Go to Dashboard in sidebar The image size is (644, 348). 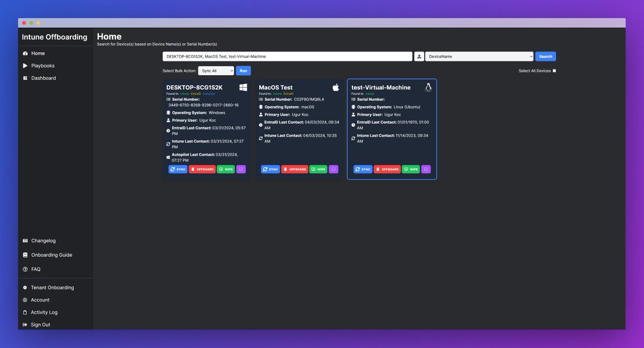coord(43,78)
